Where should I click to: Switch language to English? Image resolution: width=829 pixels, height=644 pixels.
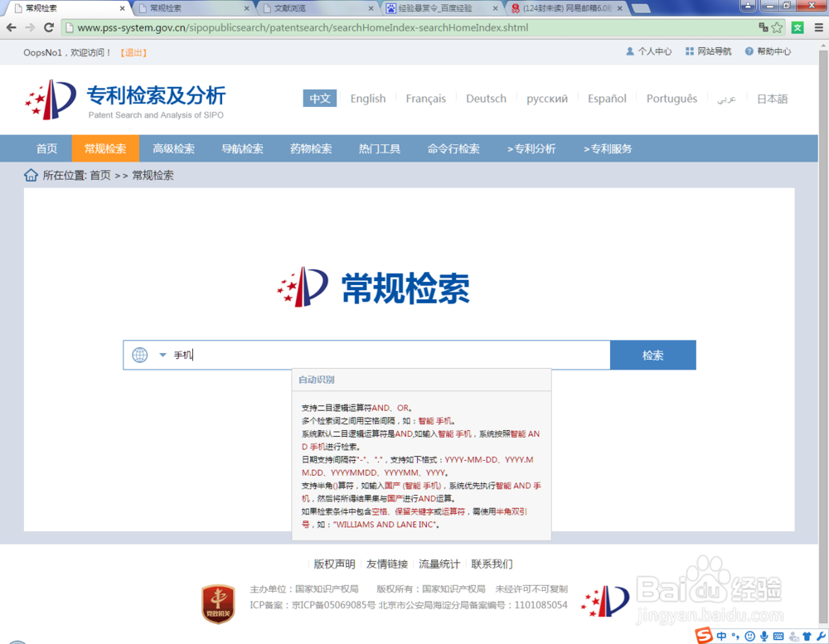click(x=368, y=99)
